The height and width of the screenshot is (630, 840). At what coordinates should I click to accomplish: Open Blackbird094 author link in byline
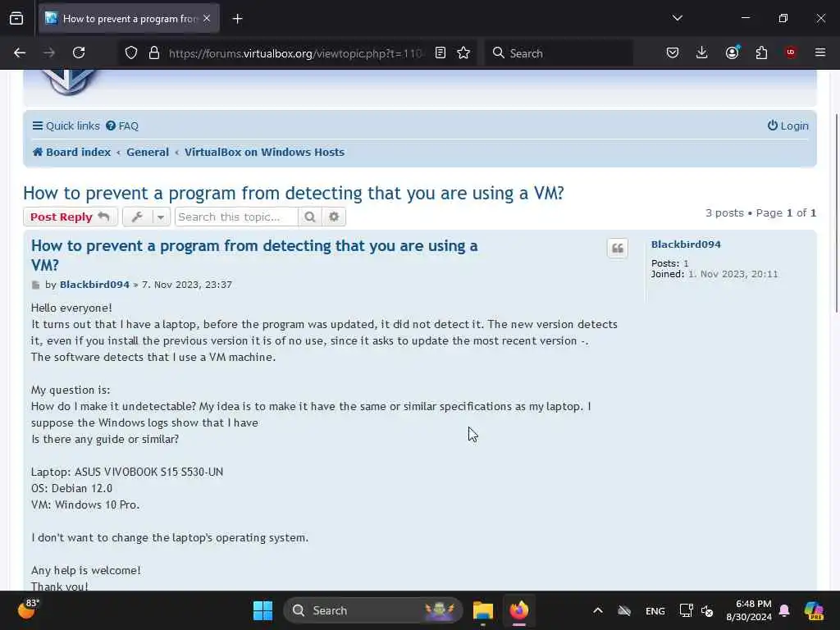(x=94, y=285)
